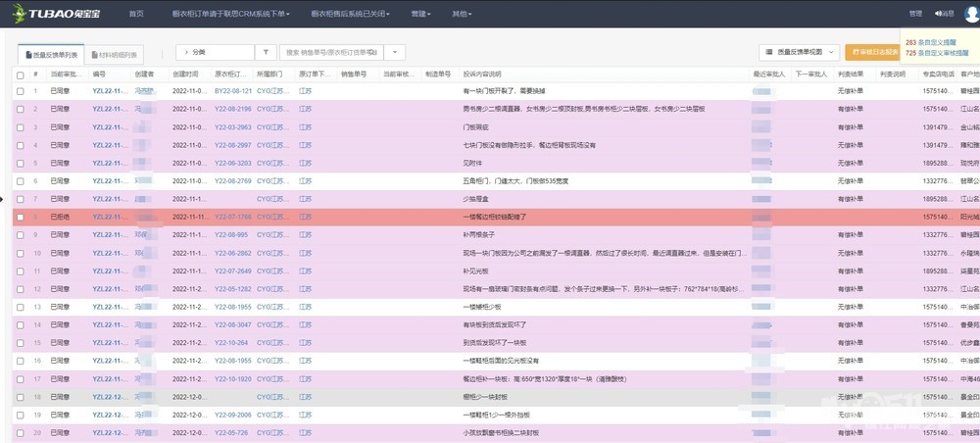Expand the search box dropdown arrow
The width and height of the screenshot is (980, 443).
[395, 52]
